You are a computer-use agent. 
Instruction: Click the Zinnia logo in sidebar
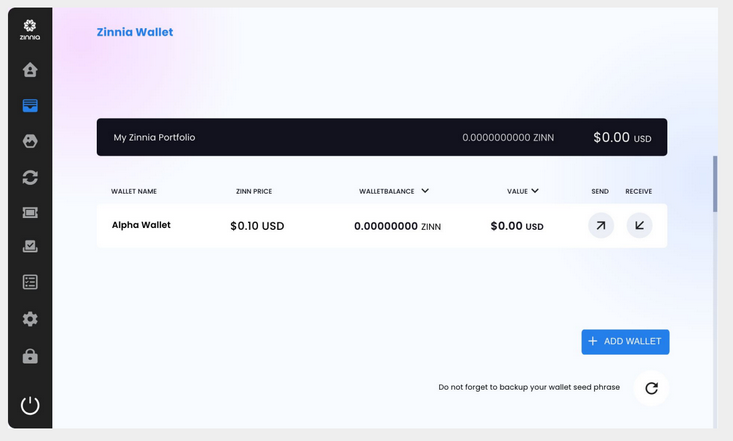30,30
